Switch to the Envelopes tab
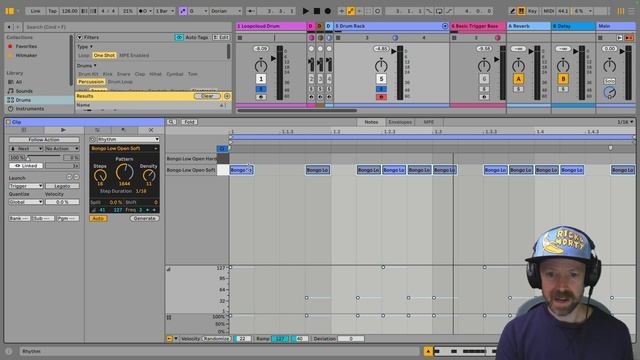The height and width of the screenshot is (360, 640). (400, 122)
